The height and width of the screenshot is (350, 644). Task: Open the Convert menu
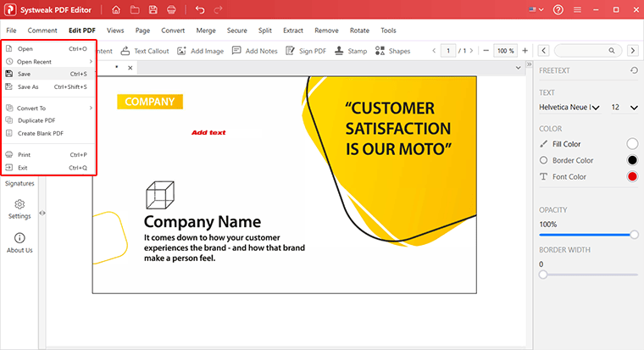click(173, 31)
